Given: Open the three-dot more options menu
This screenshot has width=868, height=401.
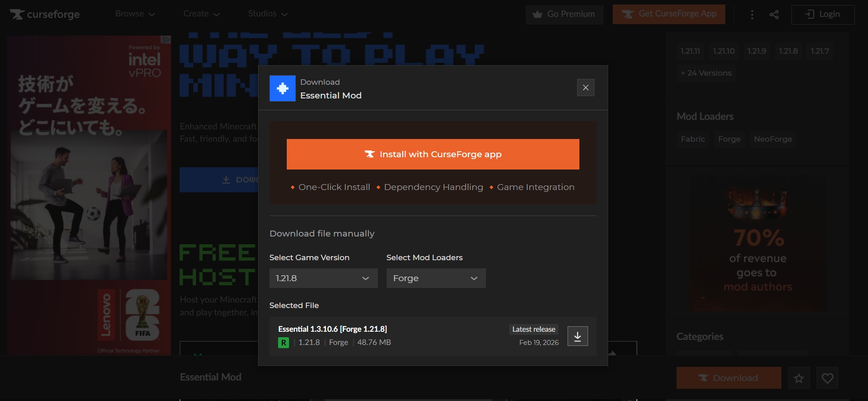Looking at the screenshot, I should (752, 15).
